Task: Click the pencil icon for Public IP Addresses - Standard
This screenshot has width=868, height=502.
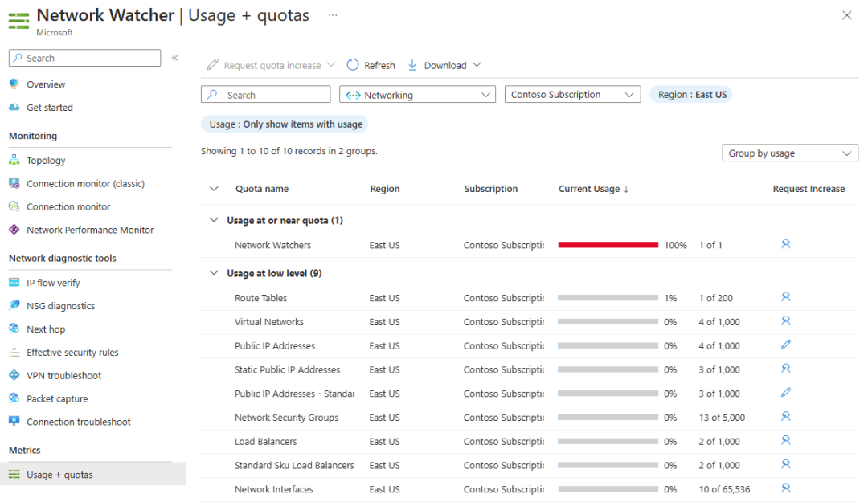Action: pyautogui.click(x=786, y=394)
